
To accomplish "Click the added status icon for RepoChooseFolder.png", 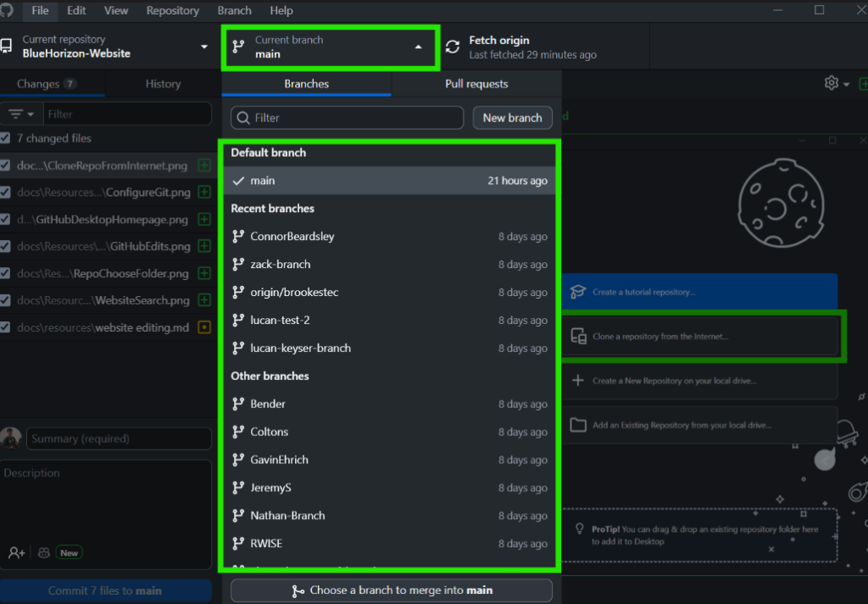I will point(204,272).
